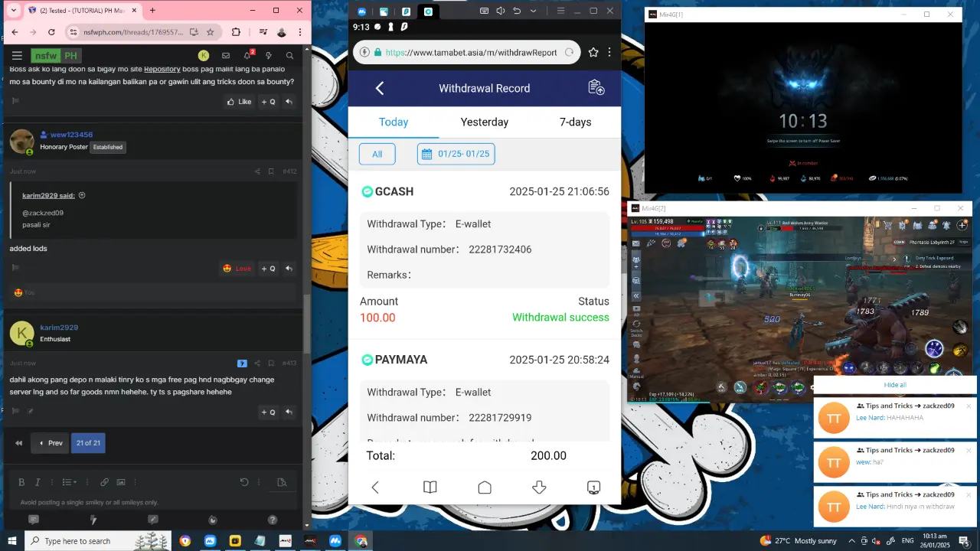Viewport: 980px width, 551px height.
Task: Click the Love reaction on post #412
Action: tap(237, 269)
